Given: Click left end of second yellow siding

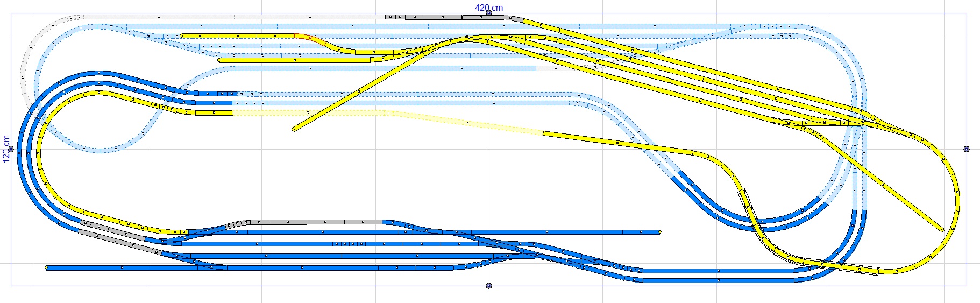Looking at the screenshot, I should [219, 60].
